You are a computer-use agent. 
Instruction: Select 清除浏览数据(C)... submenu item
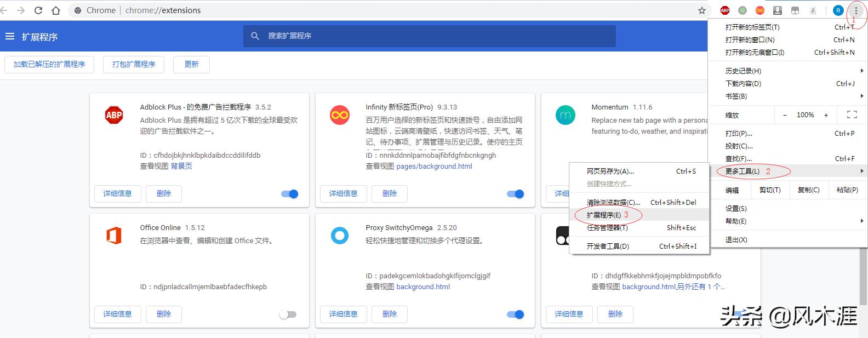pos(640,202)
